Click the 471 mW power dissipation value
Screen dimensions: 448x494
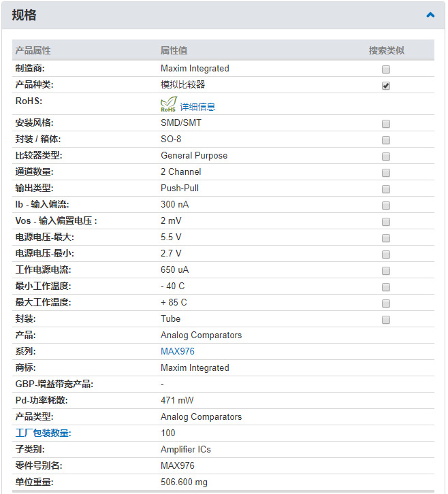[x=177, y=400]
